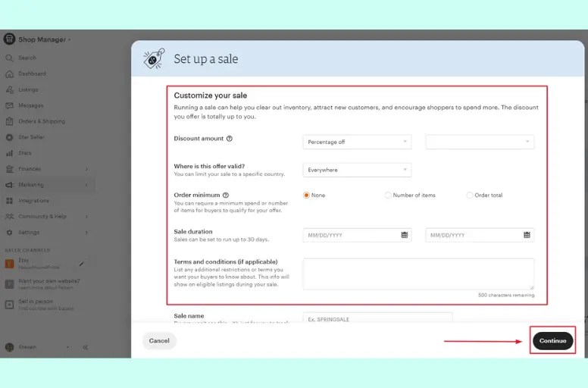Click the Listings icon in sidebar
The image size is (588, 388).
click(9, 90)
